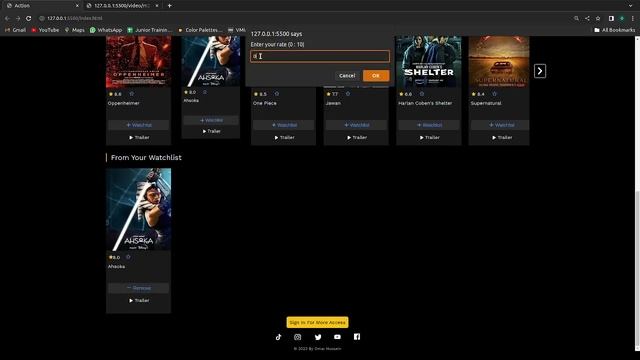This screenshot has width=640, height=360.
Task: Add Jawan to Watchlist
Action: 356,125
